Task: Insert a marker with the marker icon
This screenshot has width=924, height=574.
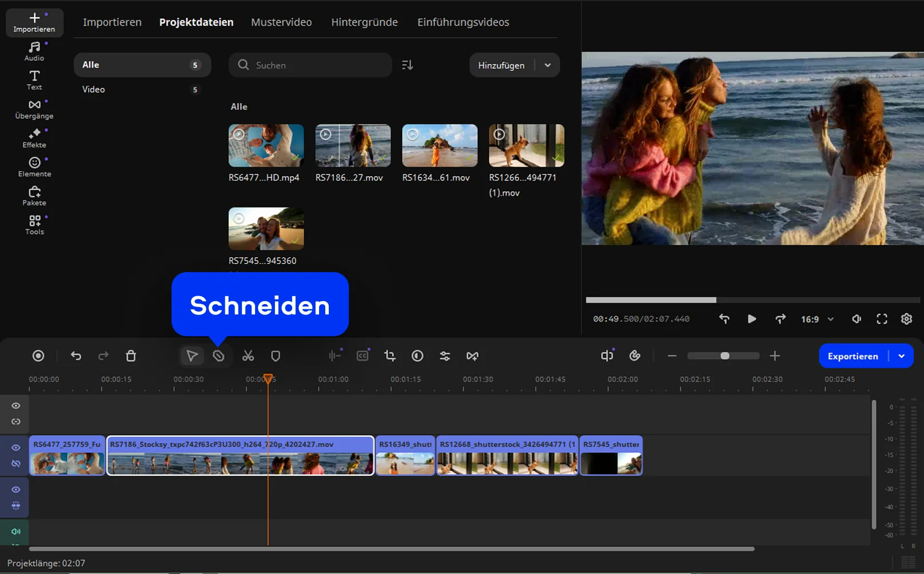Action: (x=276, y=356)
